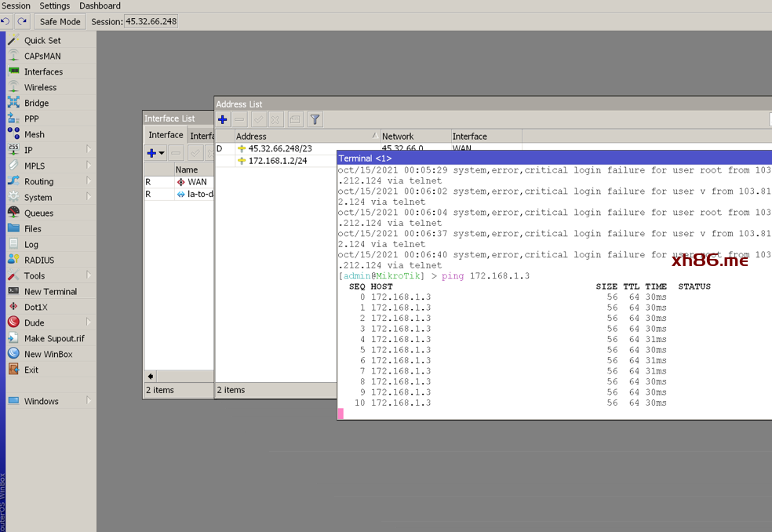Open Quick Set in sidebar
The width and height of the screenshot is (772, 532).
coord(43,40)
